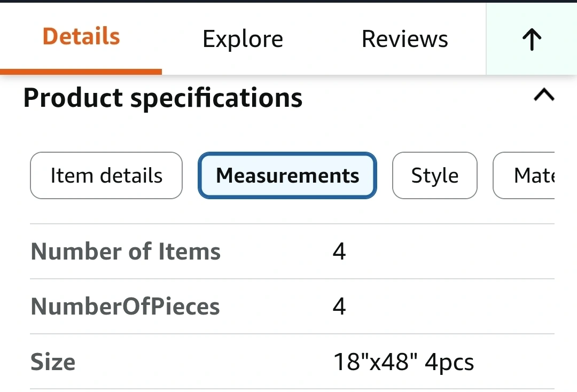The width and height of the screenshot is (577, 392).
Task: Tap the NumberOfPieces label
Action: tap(126, 307)
